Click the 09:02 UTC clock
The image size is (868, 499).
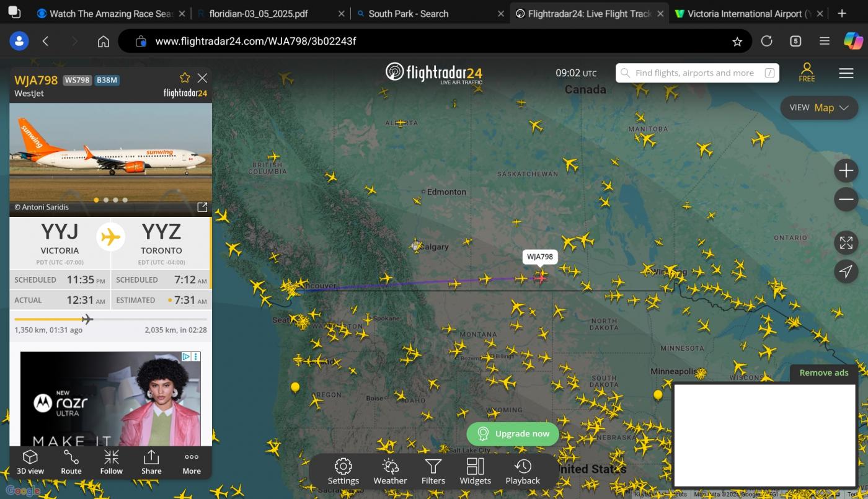[x=576, y=73]
